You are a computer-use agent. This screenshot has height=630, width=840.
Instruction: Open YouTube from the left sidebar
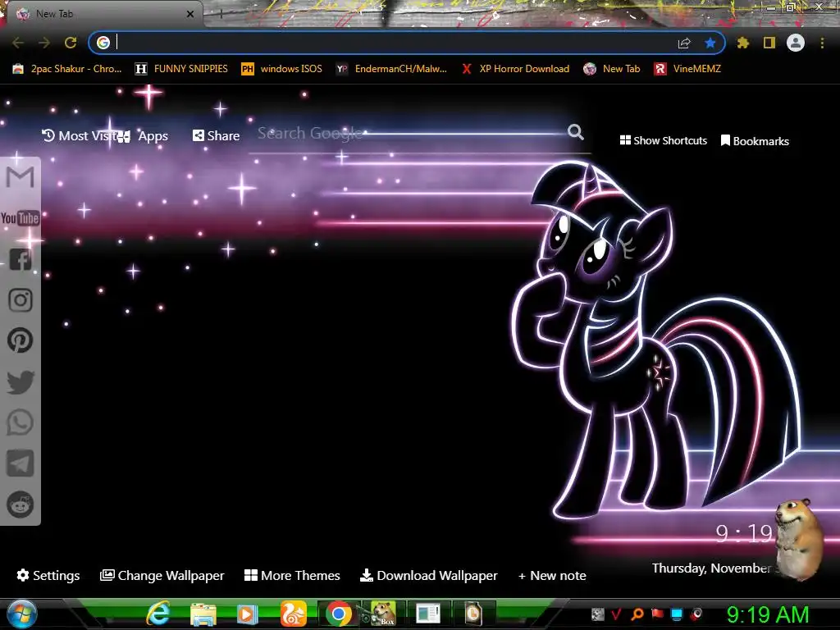20,218
